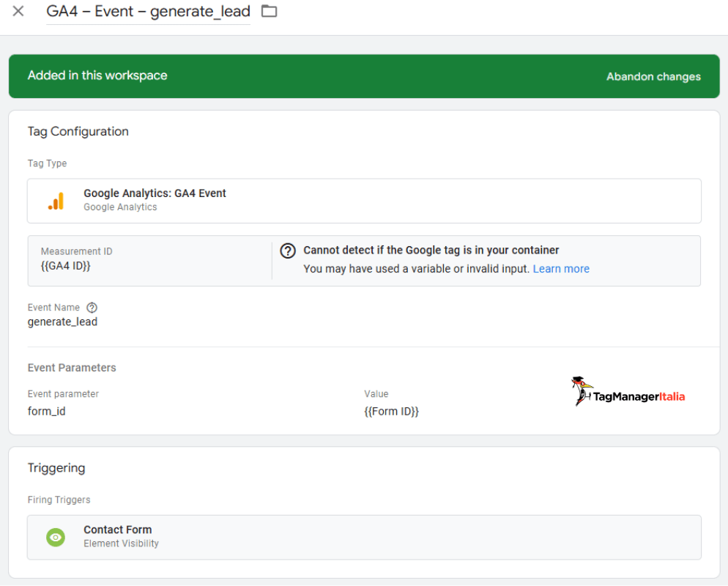Close the tag editor with the X icon
The height and width of the screenshot is (586, 728).
tap(18, 11)
